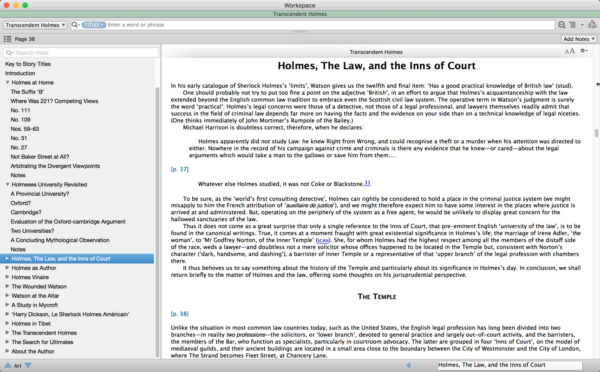
Task: Expand the Harry Dickson section triangle
Action: pos(7,314)
